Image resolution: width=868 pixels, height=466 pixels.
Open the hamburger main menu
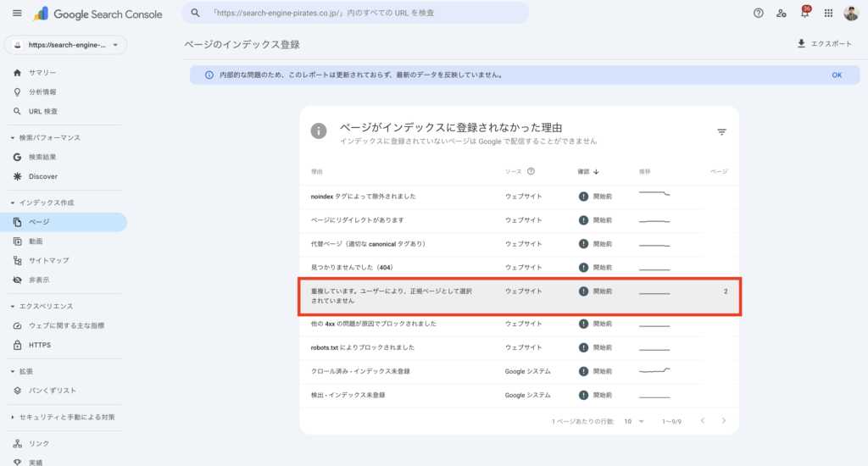point(17,14)
